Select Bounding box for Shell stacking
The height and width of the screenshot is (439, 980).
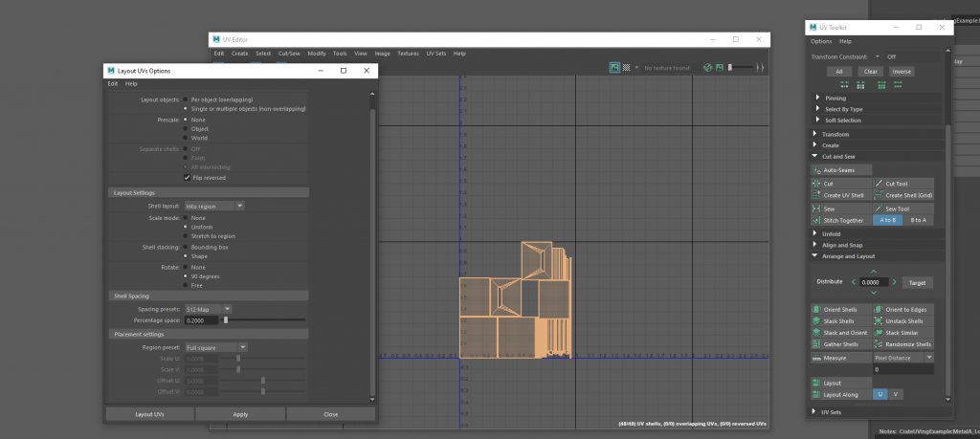[x=186, y=247]
